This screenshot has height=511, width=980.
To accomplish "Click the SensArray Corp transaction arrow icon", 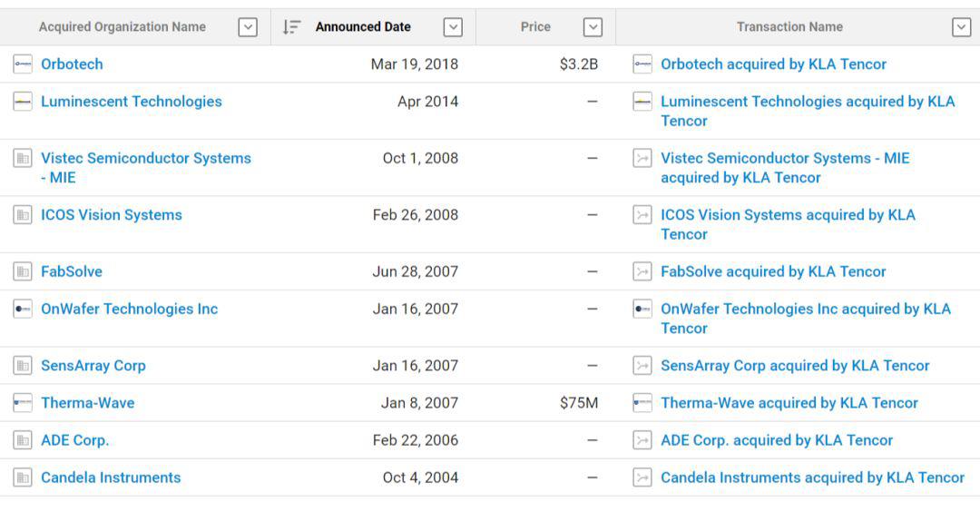I will [642, 366].
